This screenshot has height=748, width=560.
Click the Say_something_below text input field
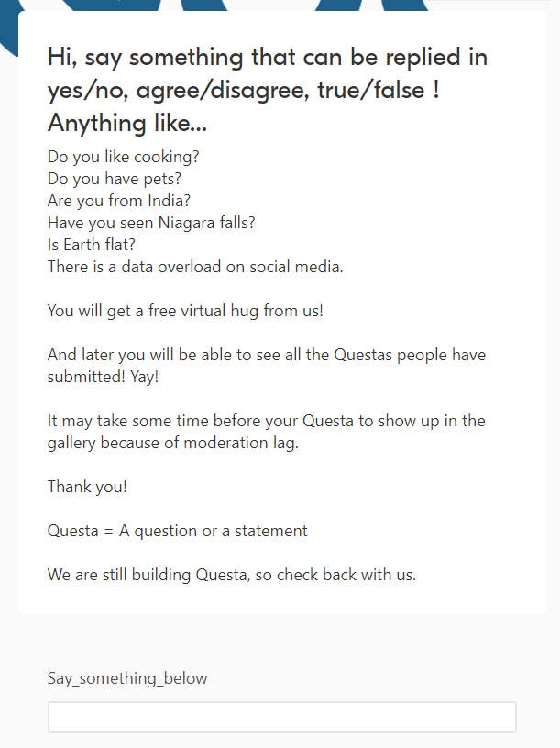pos(282,717)
